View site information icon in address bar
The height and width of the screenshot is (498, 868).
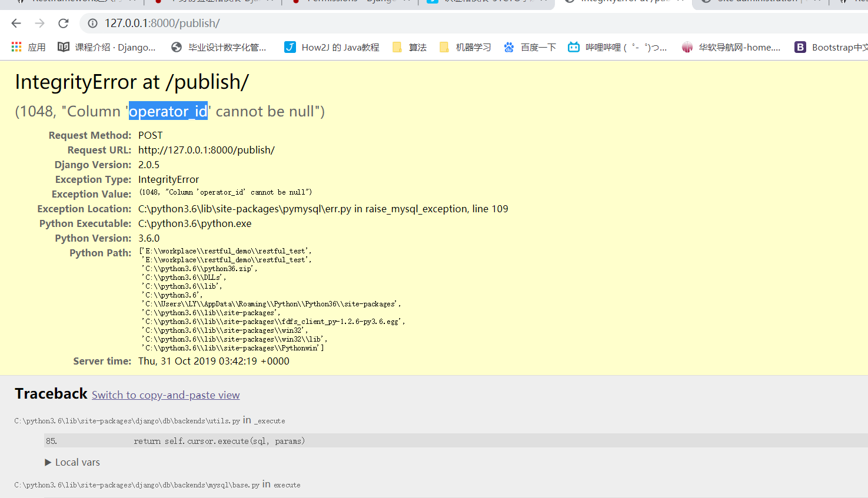(92, 23)
